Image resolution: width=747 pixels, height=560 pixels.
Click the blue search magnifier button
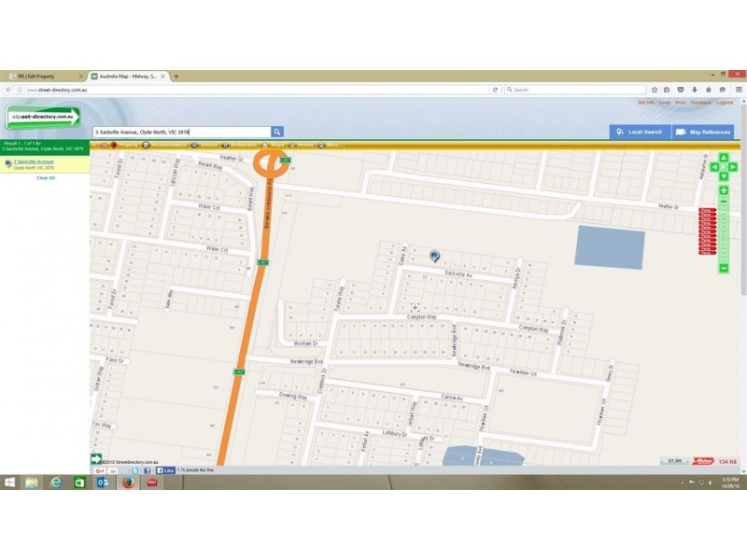coord(277,133)
